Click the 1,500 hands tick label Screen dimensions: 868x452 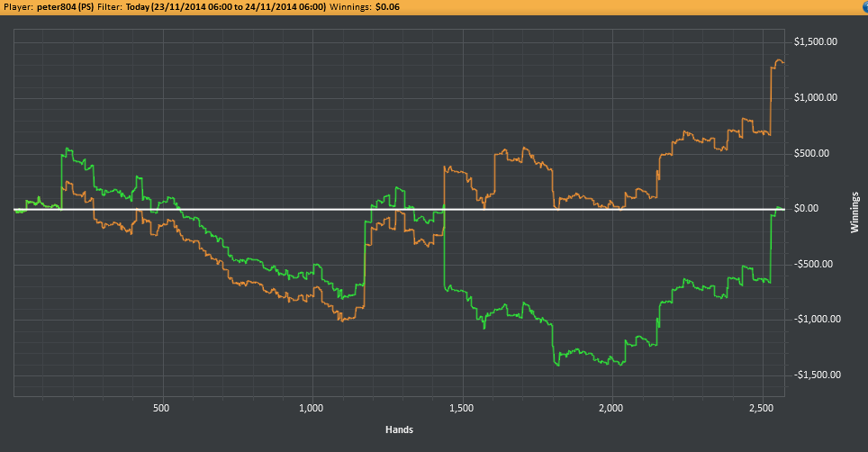pos(461,408)
